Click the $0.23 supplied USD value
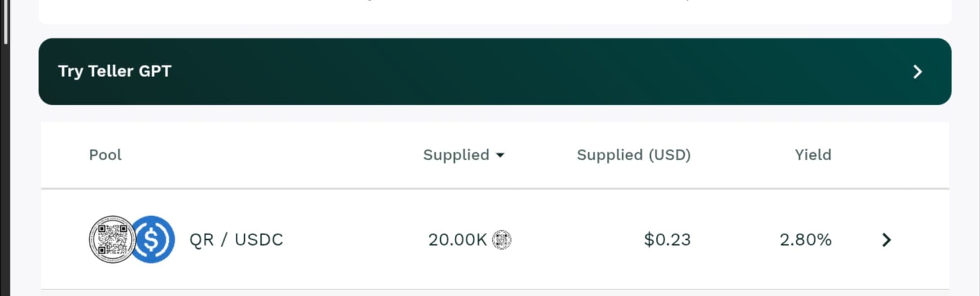Image resolution: width=980 pixels, height=296 pixels. (667, 240)
